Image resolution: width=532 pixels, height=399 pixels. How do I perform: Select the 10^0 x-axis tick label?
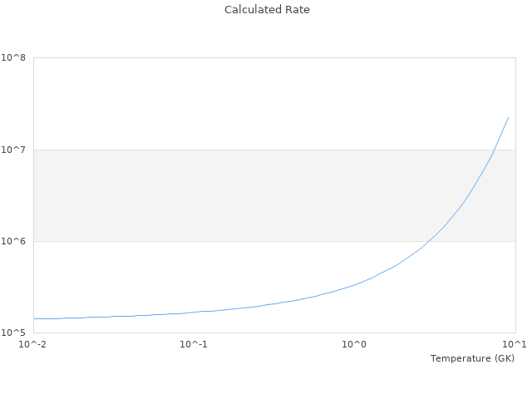pyautogui.click(x=355, y=344)
